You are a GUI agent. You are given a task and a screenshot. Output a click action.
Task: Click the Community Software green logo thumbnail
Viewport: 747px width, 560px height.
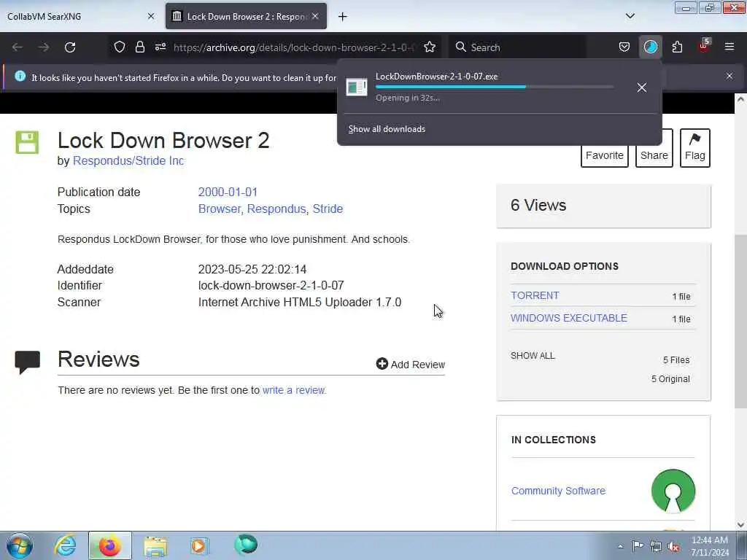pos(673,491)
